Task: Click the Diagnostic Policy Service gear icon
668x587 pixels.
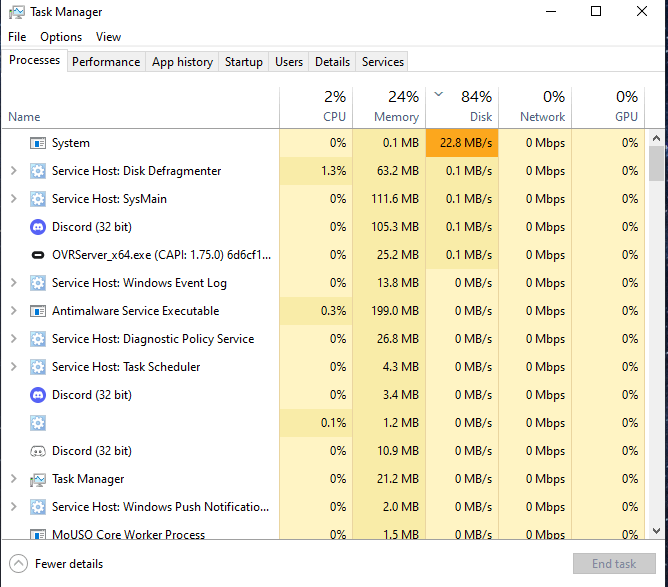Action: pos(38,339)
